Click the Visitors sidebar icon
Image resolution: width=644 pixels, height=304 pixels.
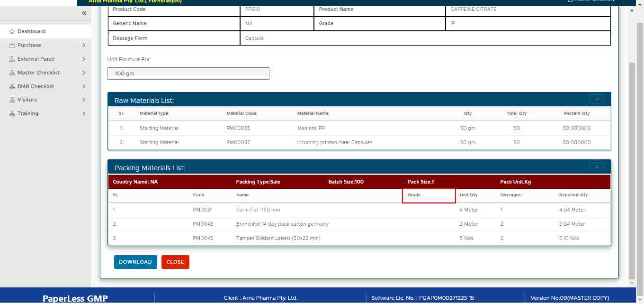(x=12, y=100)
